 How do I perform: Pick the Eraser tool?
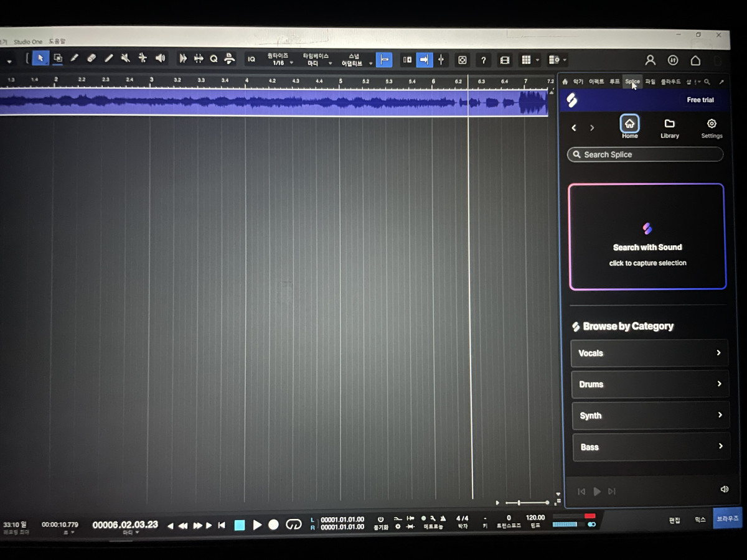click(x=92, y=58)
